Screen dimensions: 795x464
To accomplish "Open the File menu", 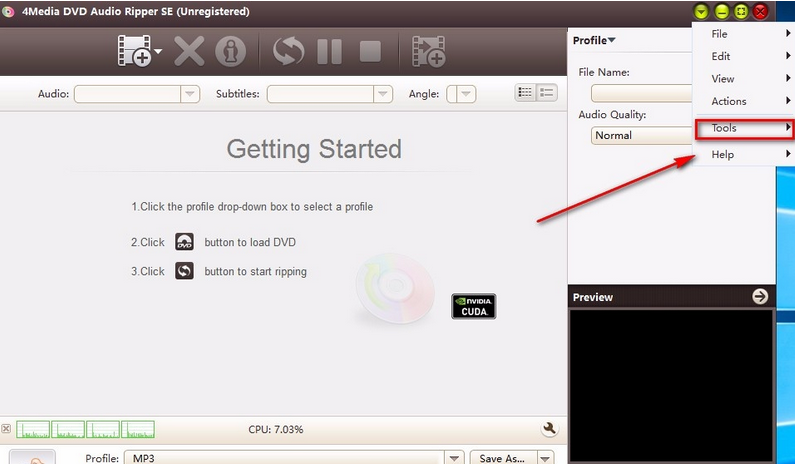I will tap(744, 33).
